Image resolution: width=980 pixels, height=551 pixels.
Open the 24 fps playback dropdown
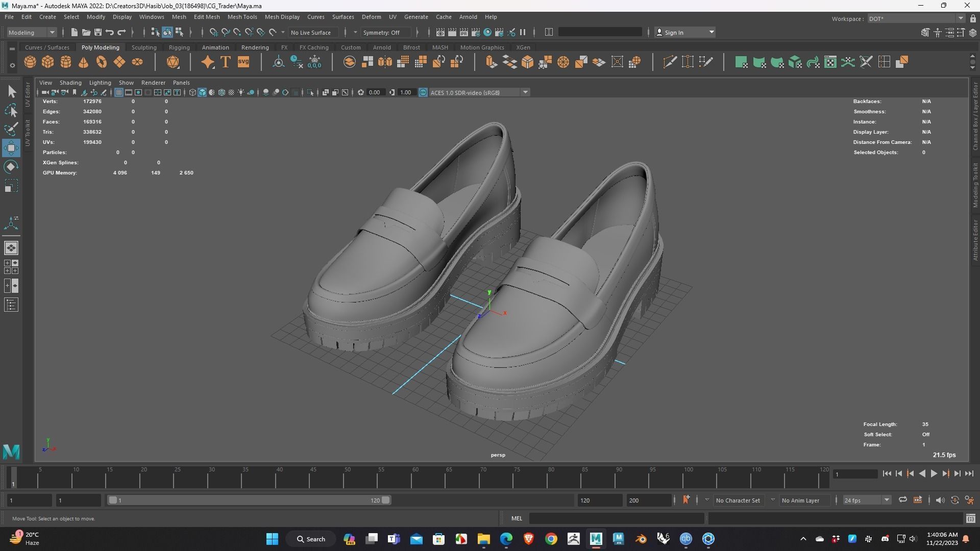867,500
